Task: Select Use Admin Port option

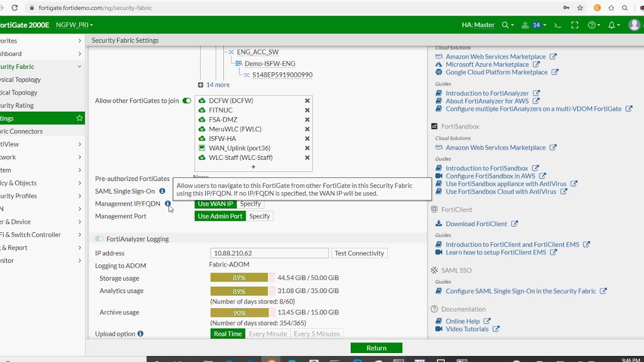Action: coord(220,216)
